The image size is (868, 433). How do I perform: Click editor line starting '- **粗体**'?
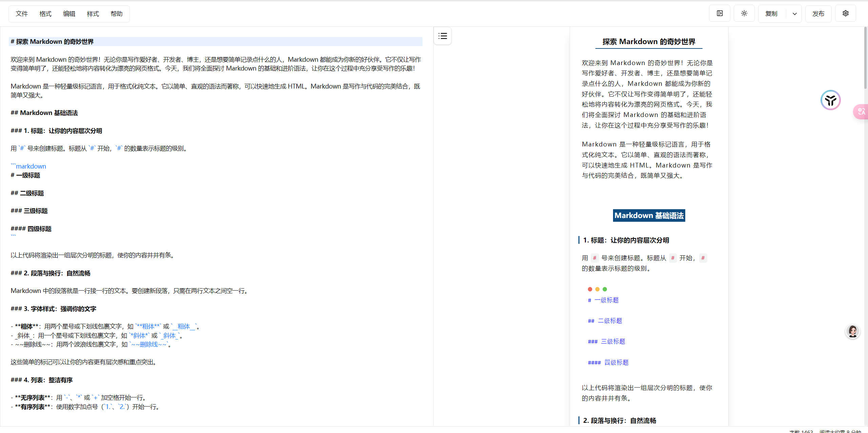tap(106, 327)
